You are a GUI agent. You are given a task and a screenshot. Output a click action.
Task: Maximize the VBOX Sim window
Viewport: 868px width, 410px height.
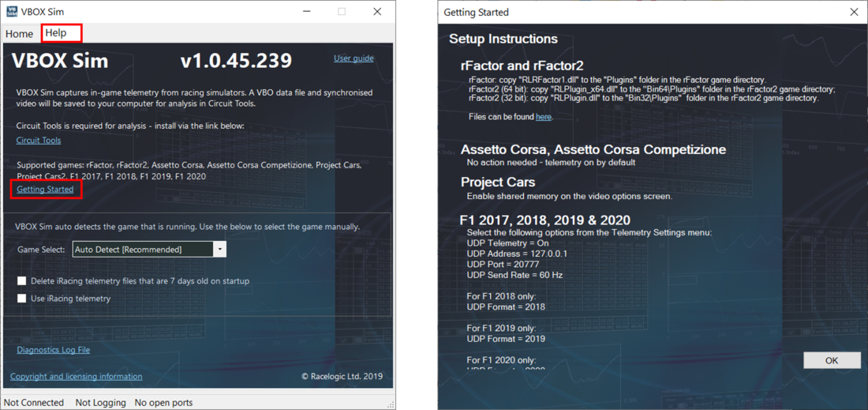pyautogui.click(x=342, y=11)
